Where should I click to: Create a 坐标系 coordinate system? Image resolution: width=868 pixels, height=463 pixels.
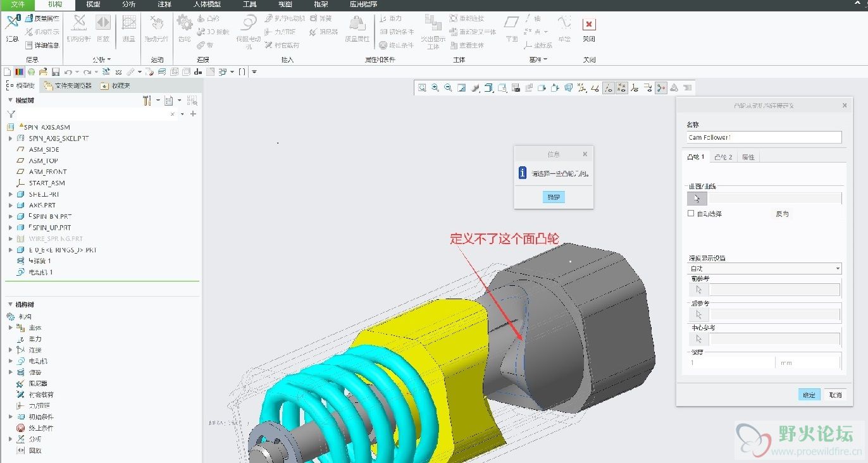[539, 45]
